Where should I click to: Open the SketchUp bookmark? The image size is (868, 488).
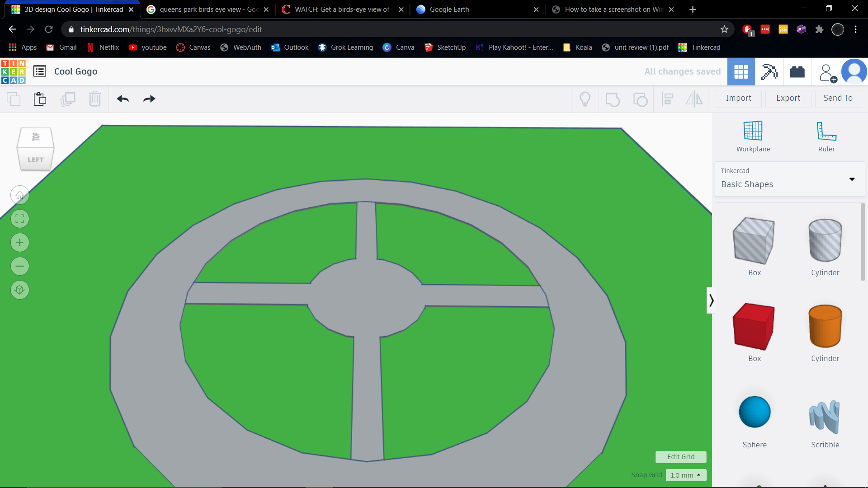445,47
